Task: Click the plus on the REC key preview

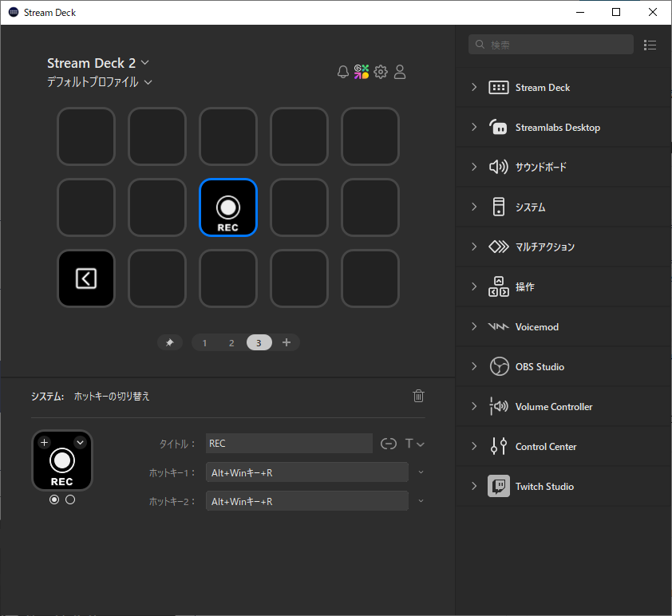Action: coord(44,443)
